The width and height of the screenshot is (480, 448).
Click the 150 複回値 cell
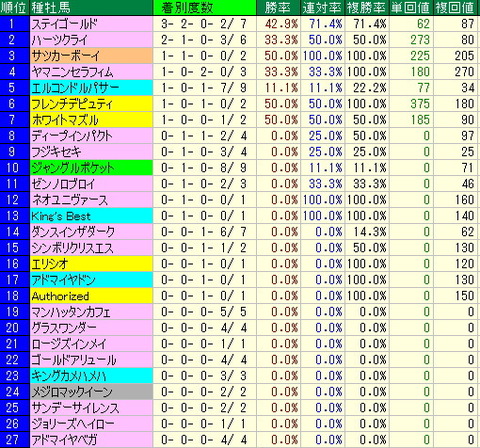455,296
